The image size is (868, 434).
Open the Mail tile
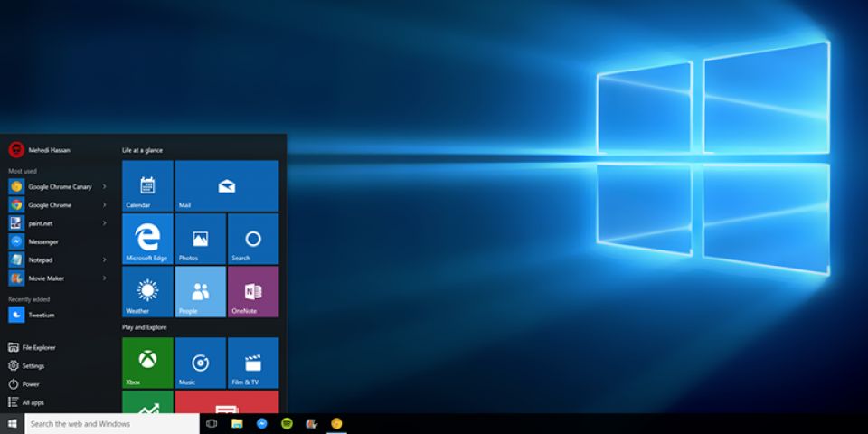pyautogui.click(x=227, y=186)
